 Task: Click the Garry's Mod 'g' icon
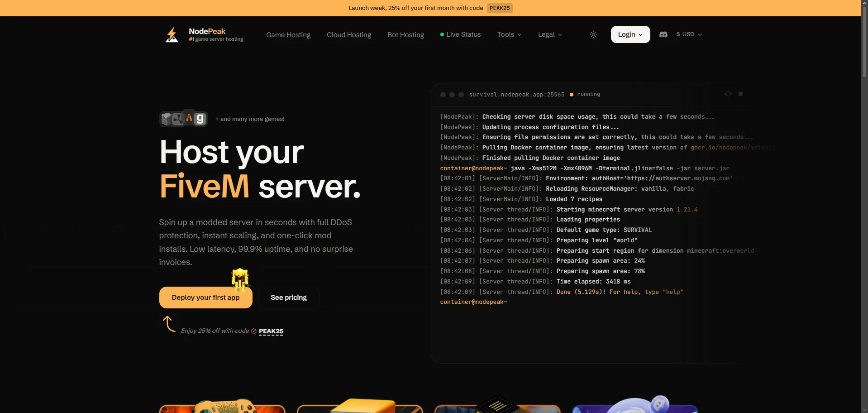coord(200,119)
